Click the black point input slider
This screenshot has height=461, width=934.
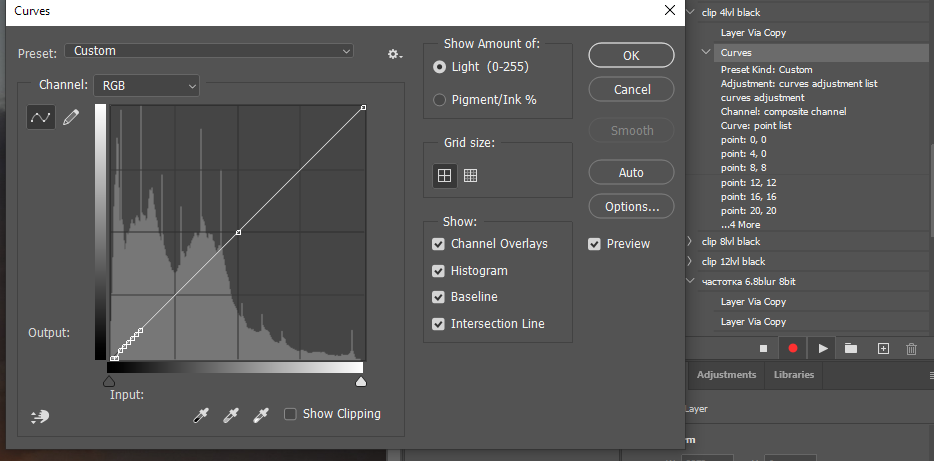[109, 381]
